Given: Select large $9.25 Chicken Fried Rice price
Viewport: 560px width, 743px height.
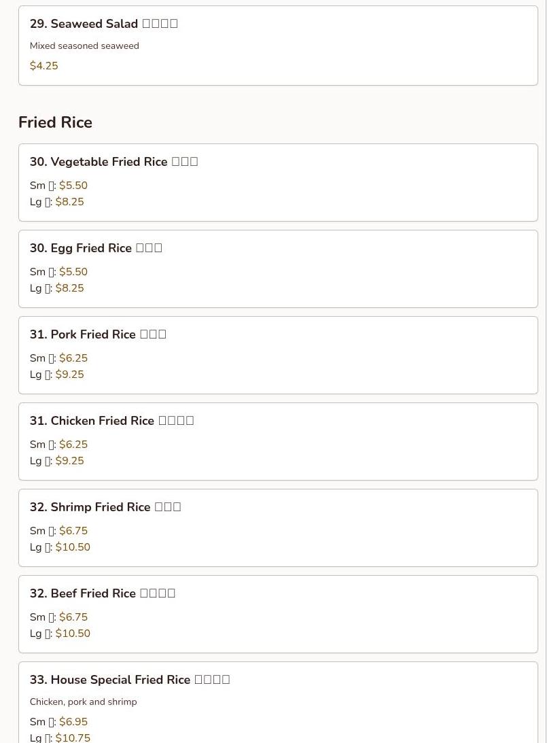Looking at the screenshot, I should tap(69, 461).
